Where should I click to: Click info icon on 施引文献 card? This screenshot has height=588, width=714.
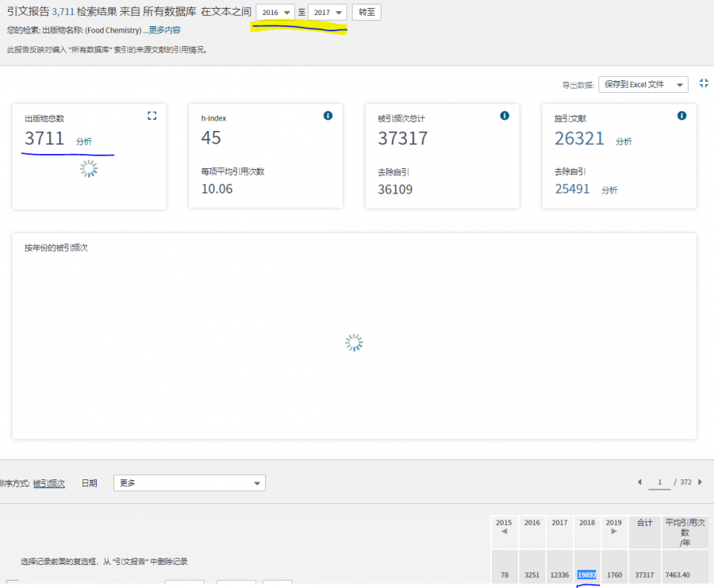point(681,116)
